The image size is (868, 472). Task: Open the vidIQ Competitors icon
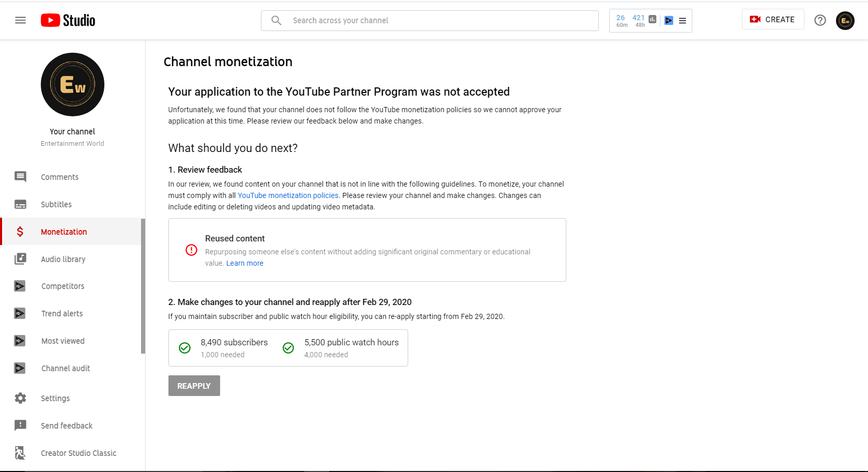pos(20,286)
